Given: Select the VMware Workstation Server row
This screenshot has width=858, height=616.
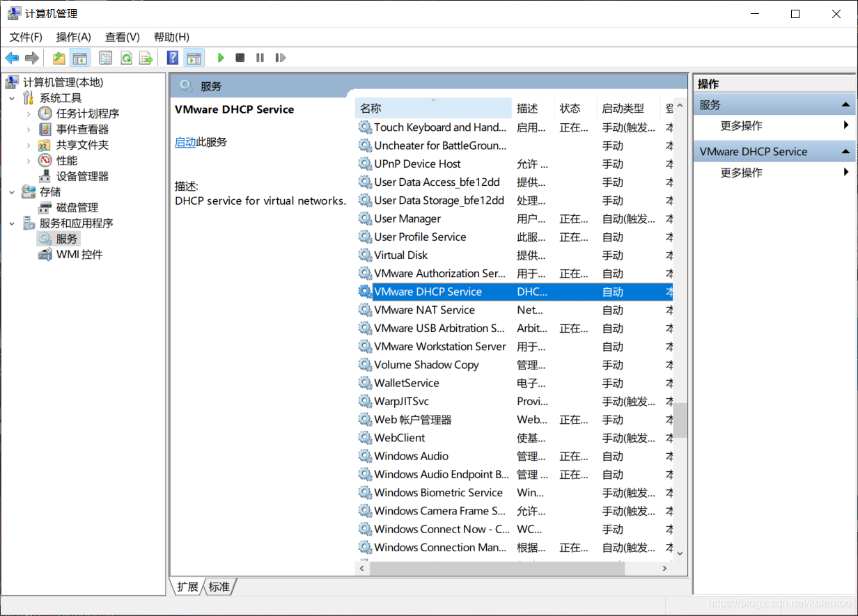Looking at the screenshot, I should (514, 347).
